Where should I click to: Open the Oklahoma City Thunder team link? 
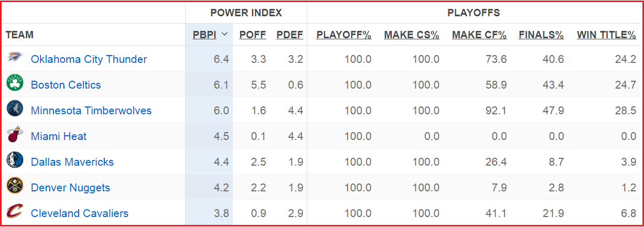89,59
